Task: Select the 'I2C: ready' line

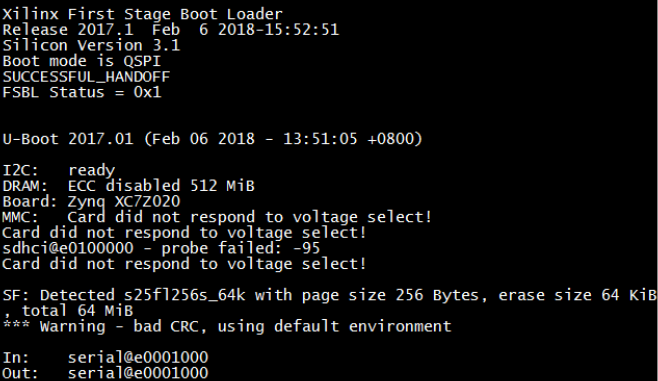Action: (x=58, y=170)
